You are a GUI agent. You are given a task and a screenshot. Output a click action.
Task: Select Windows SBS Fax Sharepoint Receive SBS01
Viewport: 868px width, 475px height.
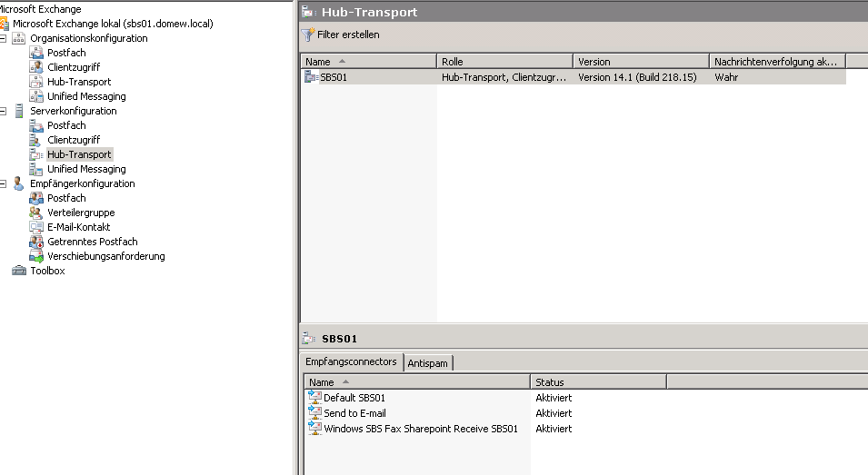421,429
